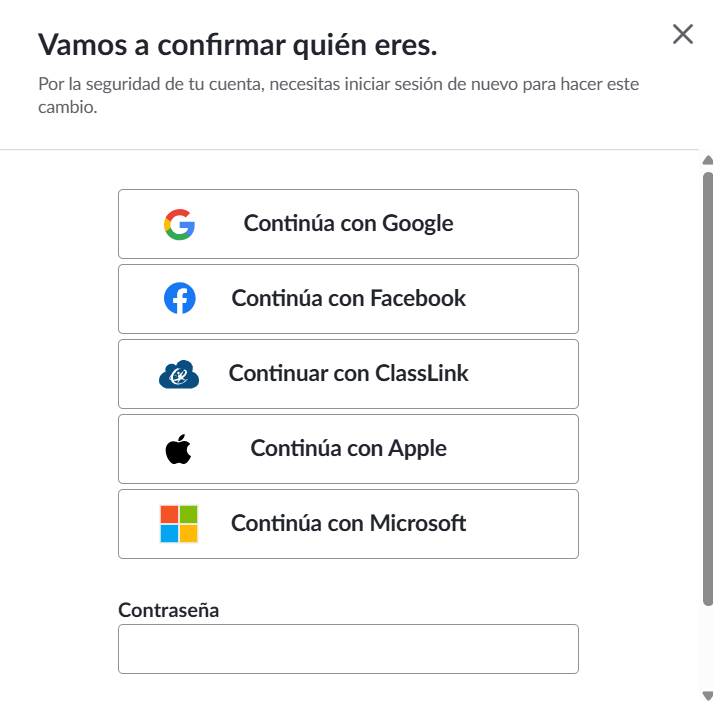Click the "Vamos a confirmar quién eres." heading
713x701 pixels.
tap(237, 45)
